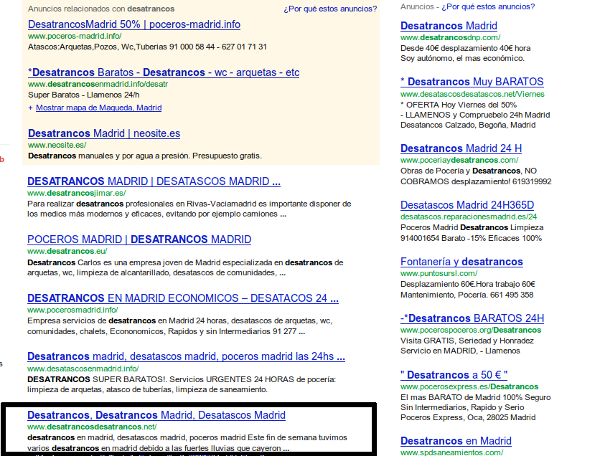Image resolution: width=600 pixels, height=456 pixels.
Task: Click 'Poceros Express, Oca, 28025 Madrid' address
Action: [468, 417]
